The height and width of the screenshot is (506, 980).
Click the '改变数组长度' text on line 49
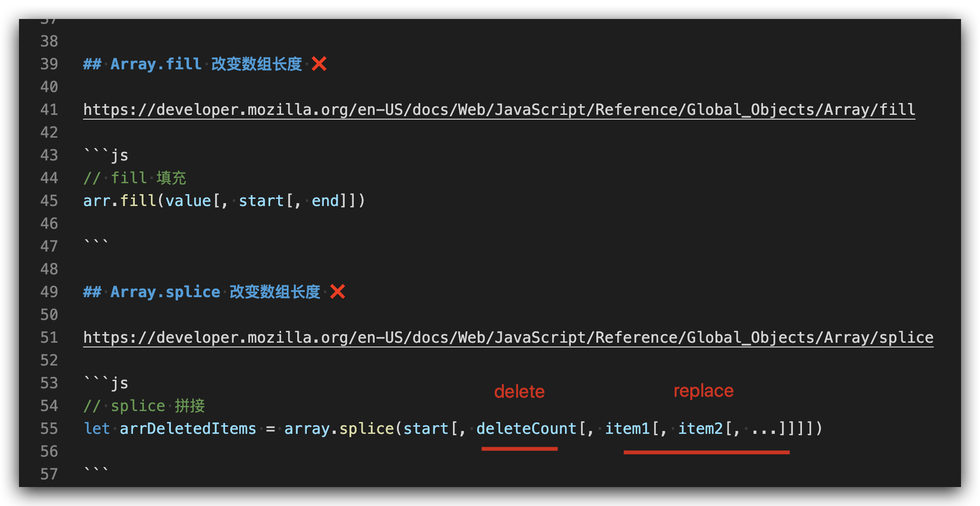(275, 292)
